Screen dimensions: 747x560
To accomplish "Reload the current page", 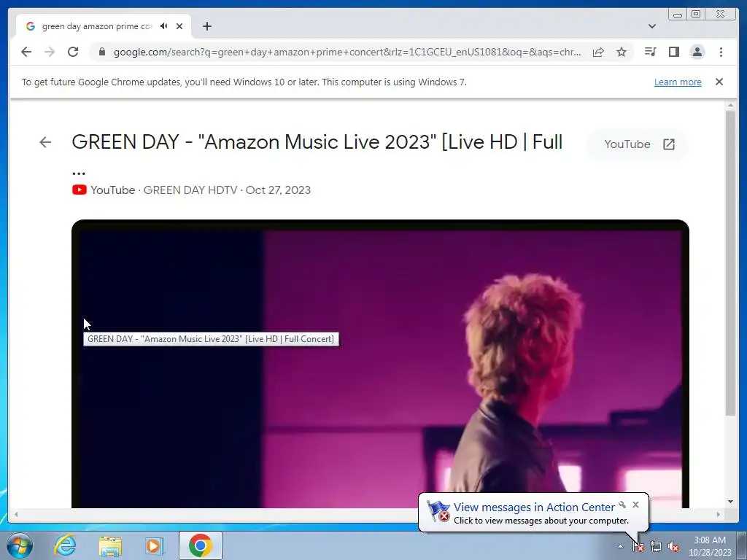I will pos(73,52).
